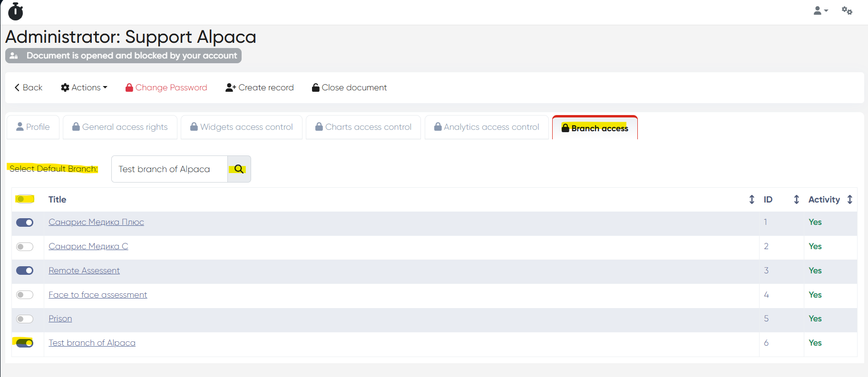Close document using the unlock button
868x377 pixels.
pyautogui.click(x=349, y=87)
